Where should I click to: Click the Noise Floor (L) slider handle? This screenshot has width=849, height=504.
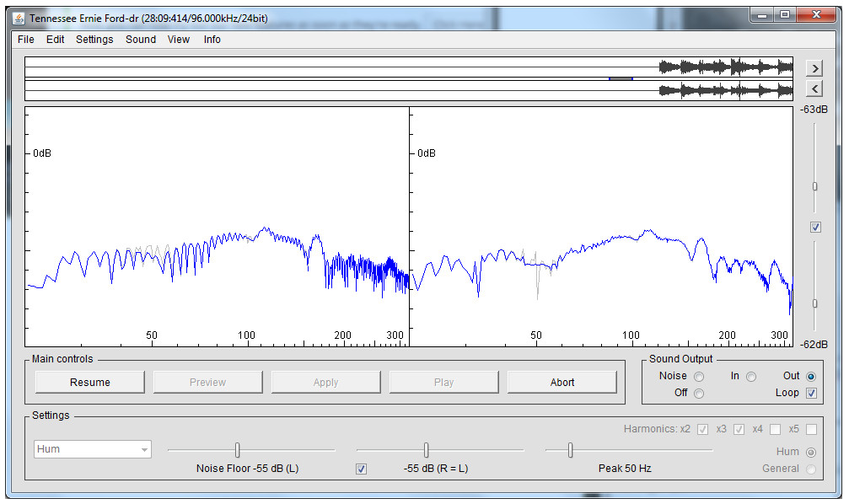237,450
